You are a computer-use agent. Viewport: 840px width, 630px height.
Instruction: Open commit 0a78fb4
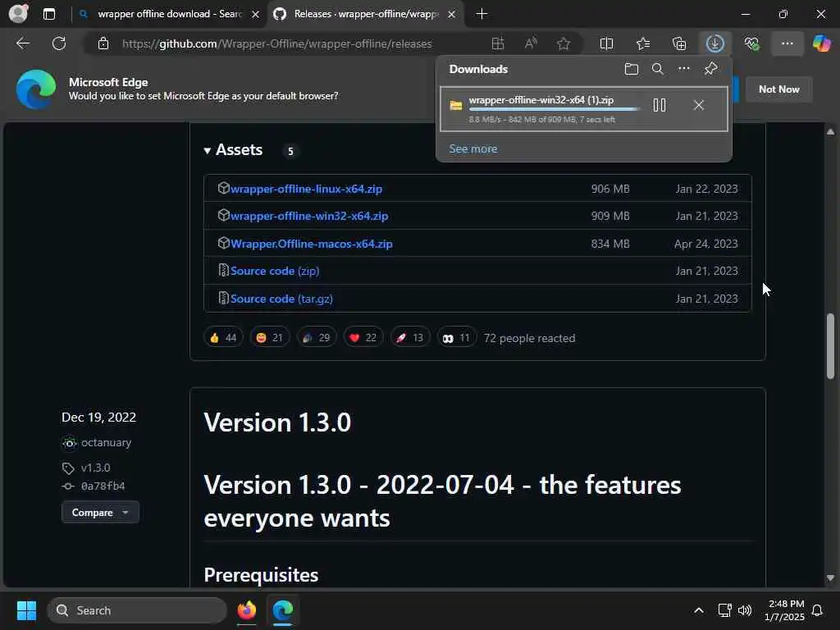click(x=103, y=486)
